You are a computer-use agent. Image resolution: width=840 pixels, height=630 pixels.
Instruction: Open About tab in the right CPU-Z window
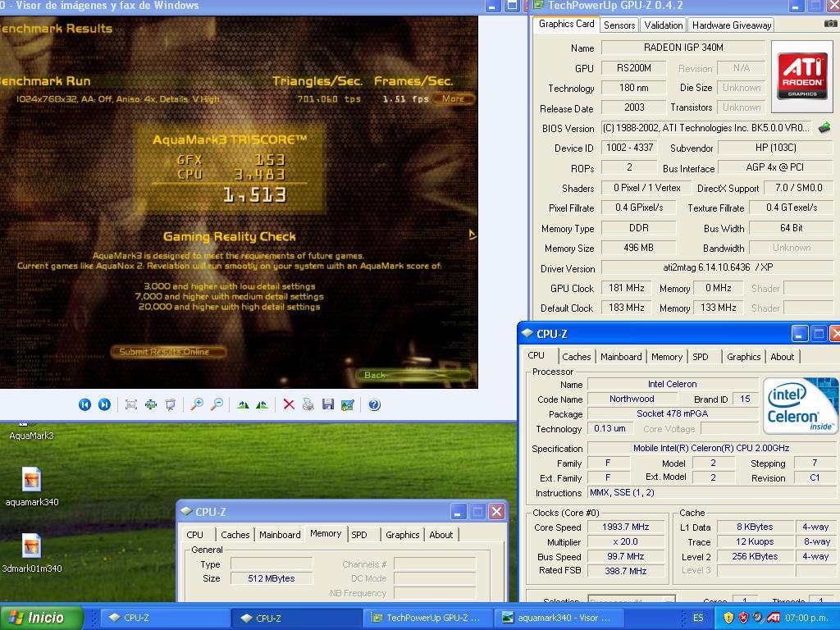[782, 357]
